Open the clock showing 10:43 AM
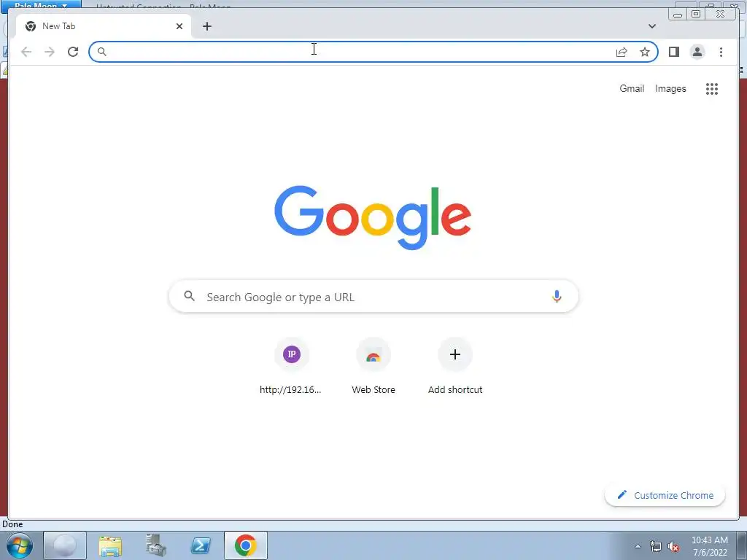 710,546
